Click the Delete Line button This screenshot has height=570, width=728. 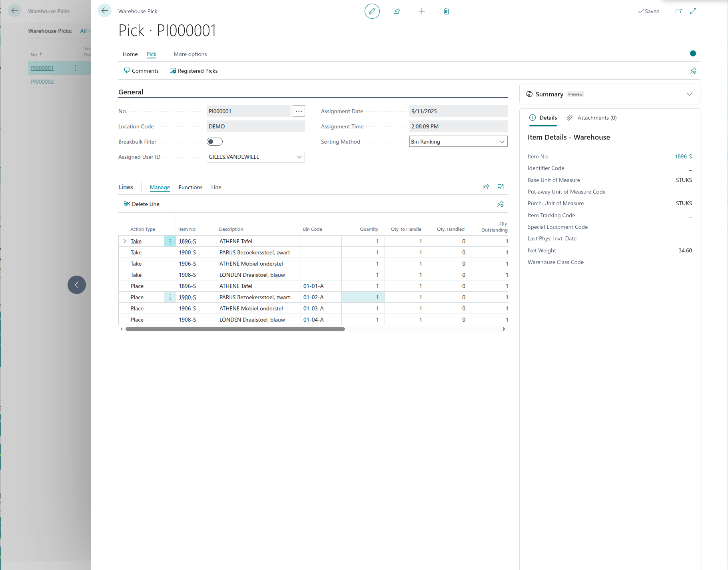tap(142, 204)
